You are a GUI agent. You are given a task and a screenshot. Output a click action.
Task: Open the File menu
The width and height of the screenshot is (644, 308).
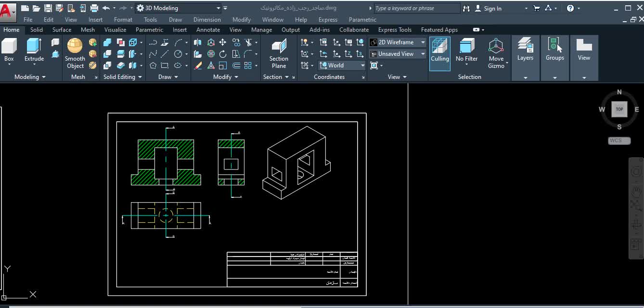tap(28, 20)
